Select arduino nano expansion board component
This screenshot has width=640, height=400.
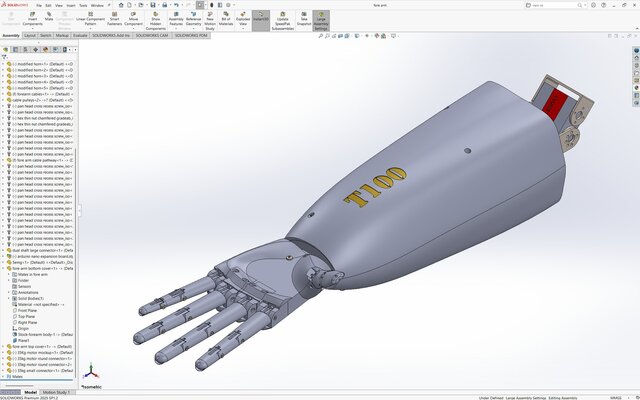point(40,256)
